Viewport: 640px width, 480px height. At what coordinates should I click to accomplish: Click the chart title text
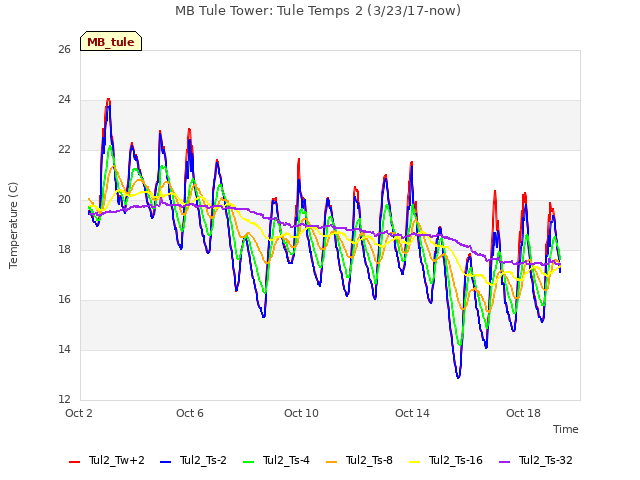coord(318,11)
